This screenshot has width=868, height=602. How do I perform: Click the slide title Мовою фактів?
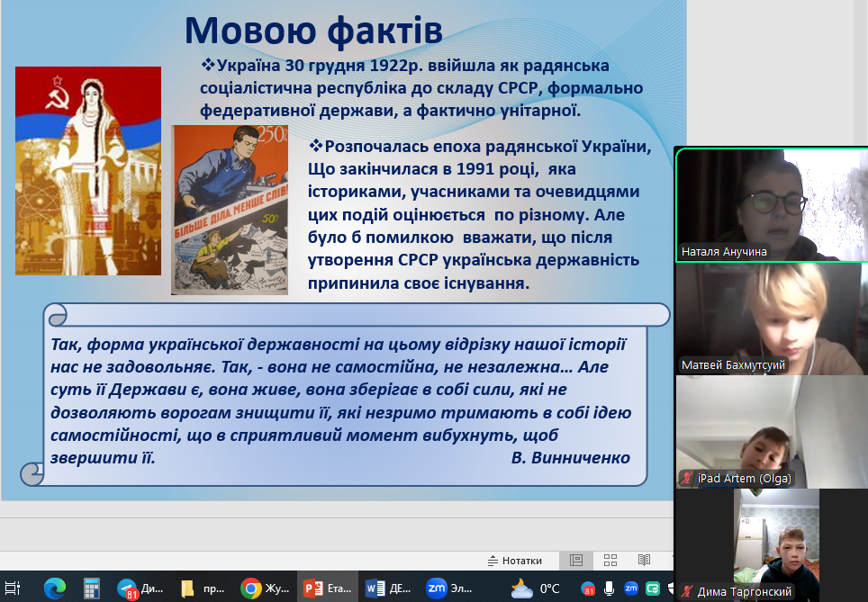pos(313,31)
